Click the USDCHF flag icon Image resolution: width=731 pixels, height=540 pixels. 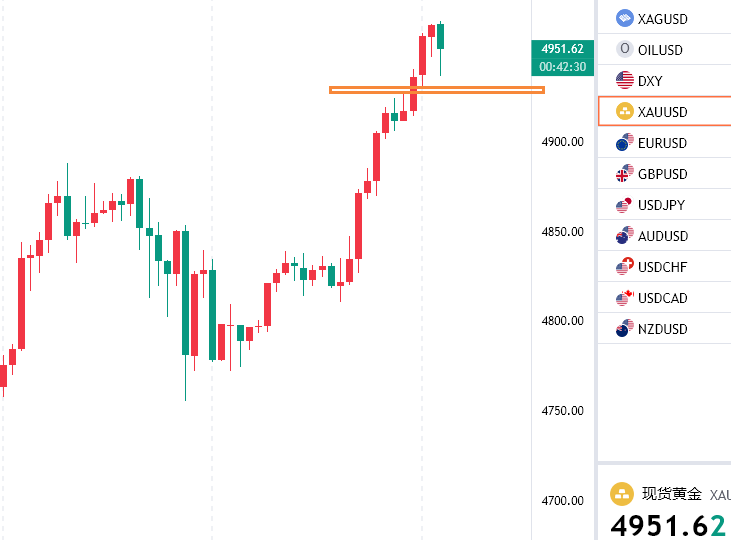(x=625, y=267)
